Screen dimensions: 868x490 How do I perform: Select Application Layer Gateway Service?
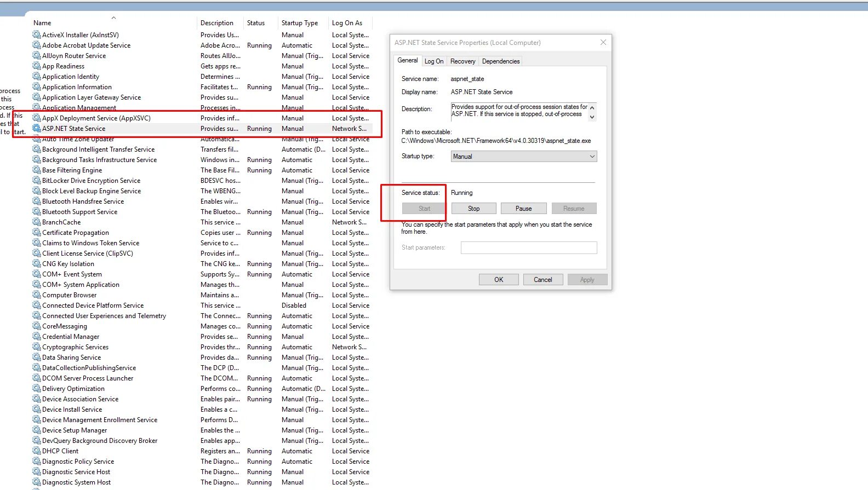(x=202, y=97)
